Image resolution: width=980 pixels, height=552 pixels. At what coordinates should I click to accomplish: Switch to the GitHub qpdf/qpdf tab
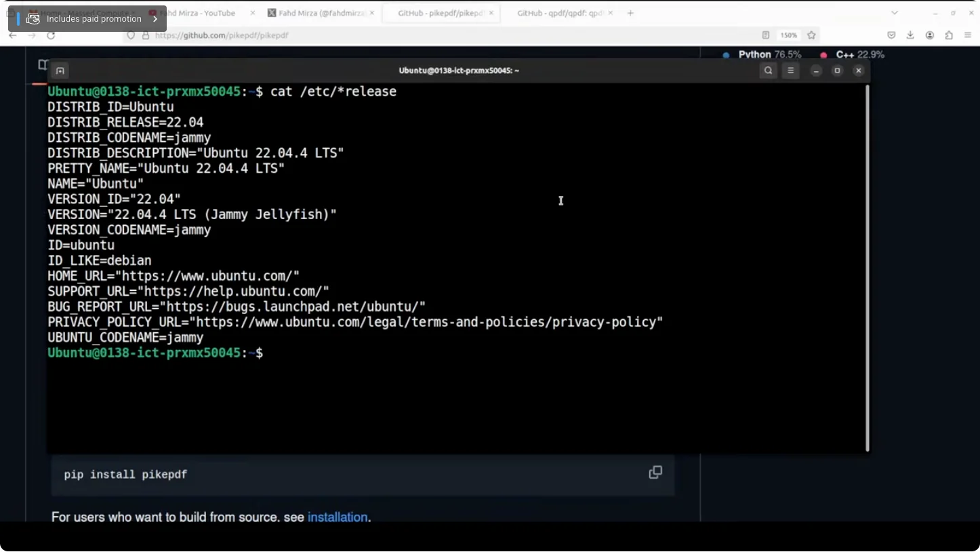pyautogui.click(x=560, y=13)
